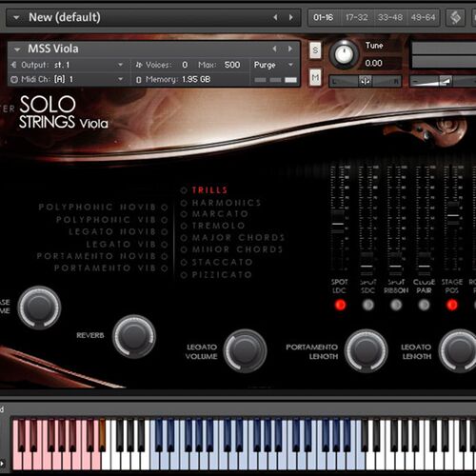Toggle the Spot Ribbon mic power button

tap(396, 305)
